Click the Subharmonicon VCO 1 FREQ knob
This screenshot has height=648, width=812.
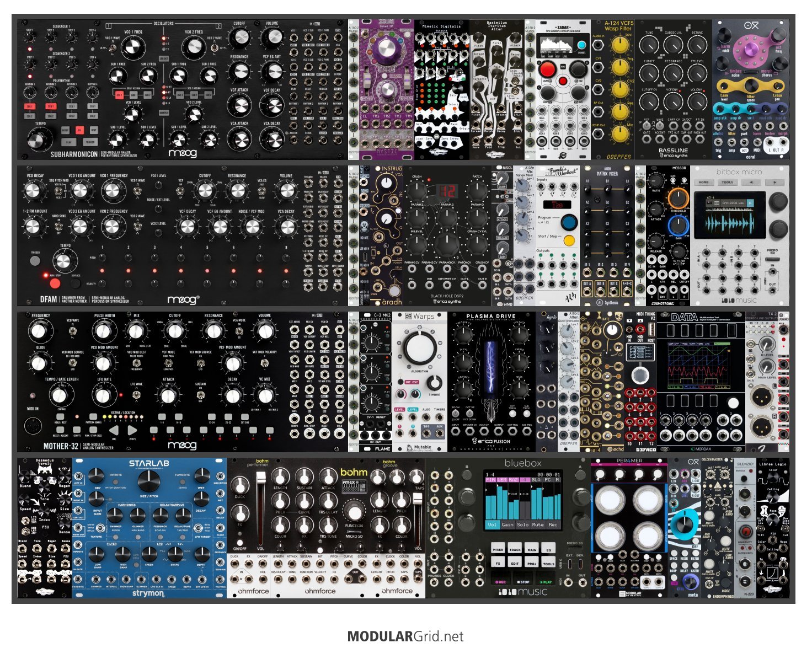[x=132, y=47]
